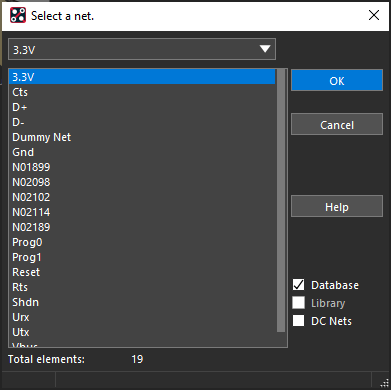Select the Reset net
Image resolution: width=391 pixels, height=390 pixels.
[142, 272]
